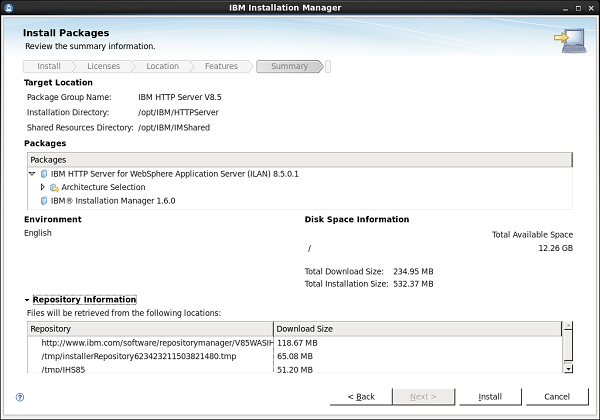The height and width of the screenshot is (420, 600).
Task: Click the English environment entry
Action: coord(38,233)
